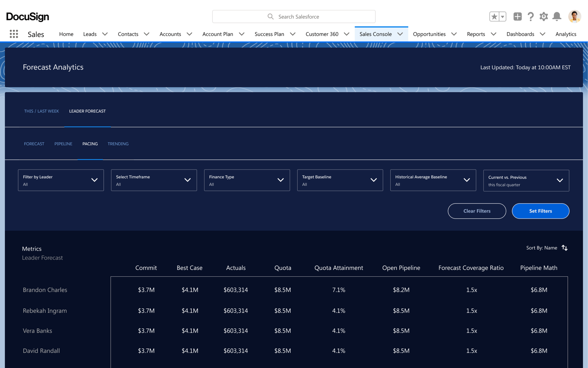Click the user profile avatar
This screenshot has height=368, width=588.
575,16
